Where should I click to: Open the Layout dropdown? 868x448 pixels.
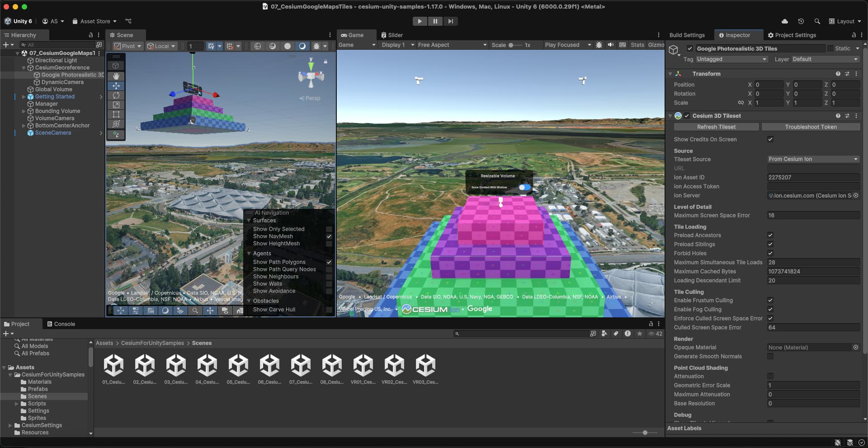[845, 21]
